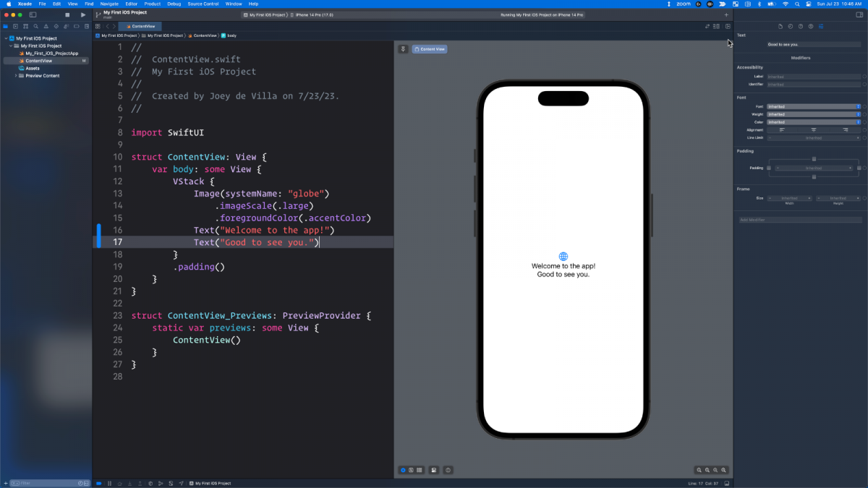Open the Color Inherited dropdown
This screenshot has height=488, width=868.
coord(812,122)
